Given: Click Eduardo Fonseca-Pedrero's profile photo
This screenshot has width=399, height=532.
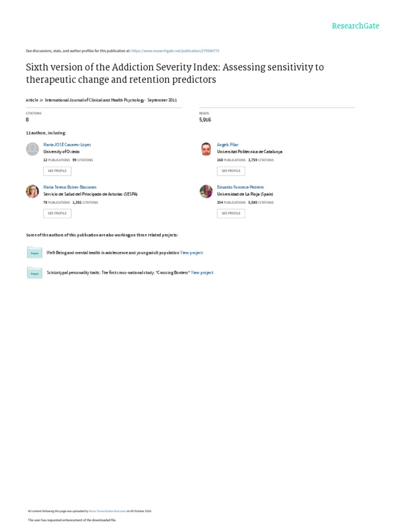Looking at the screenshot, I should [206, 191].
